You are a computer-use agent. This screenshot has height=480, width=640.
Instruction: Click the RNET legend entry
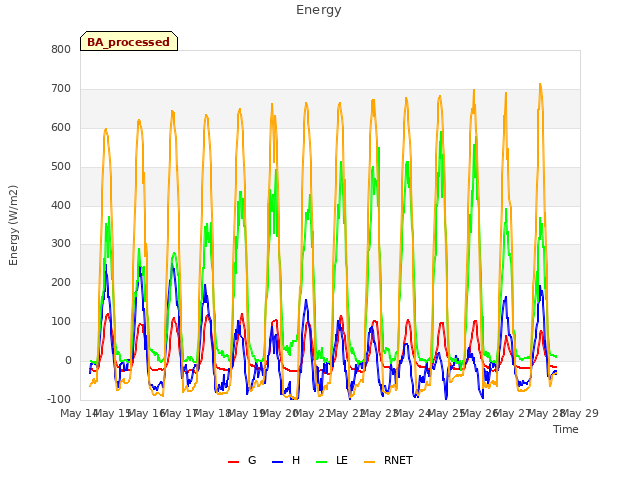(388, 460)
